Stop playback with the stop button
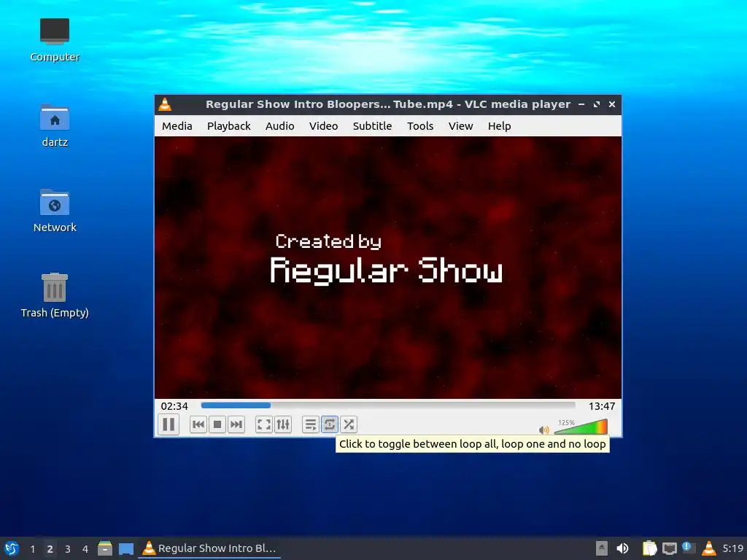This screenshot has height=560, width=747. [x=217, y=424]
